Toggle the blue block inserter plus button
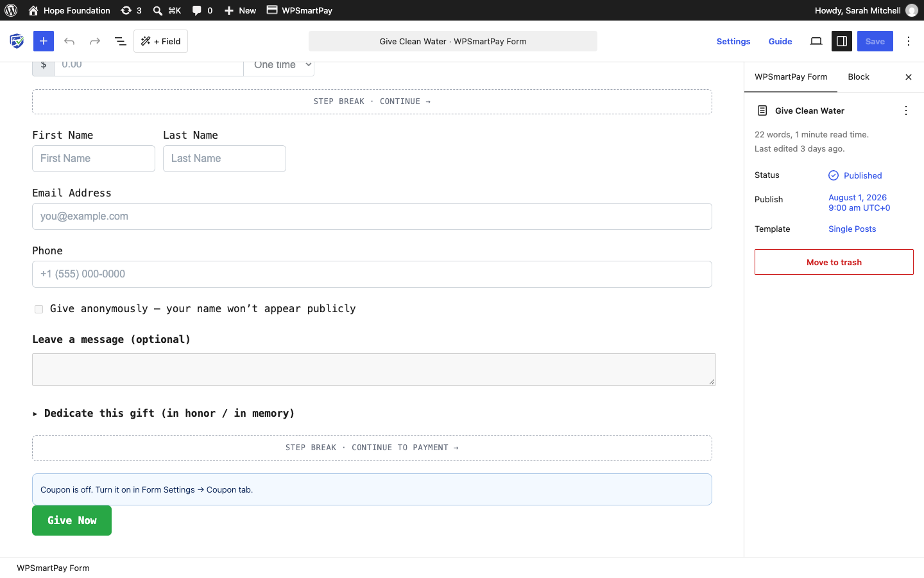 (44, 41)
